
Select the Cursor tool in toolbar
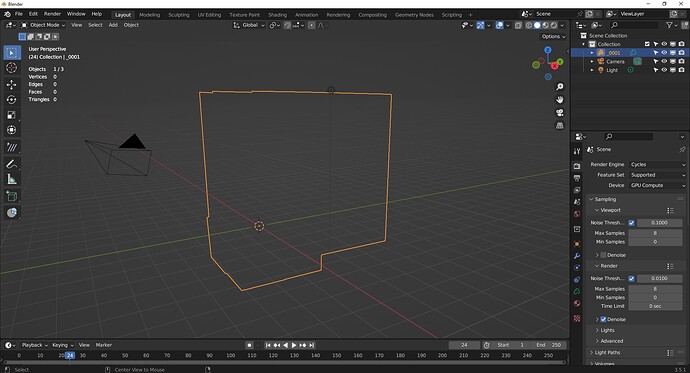[x=12, y=68]
